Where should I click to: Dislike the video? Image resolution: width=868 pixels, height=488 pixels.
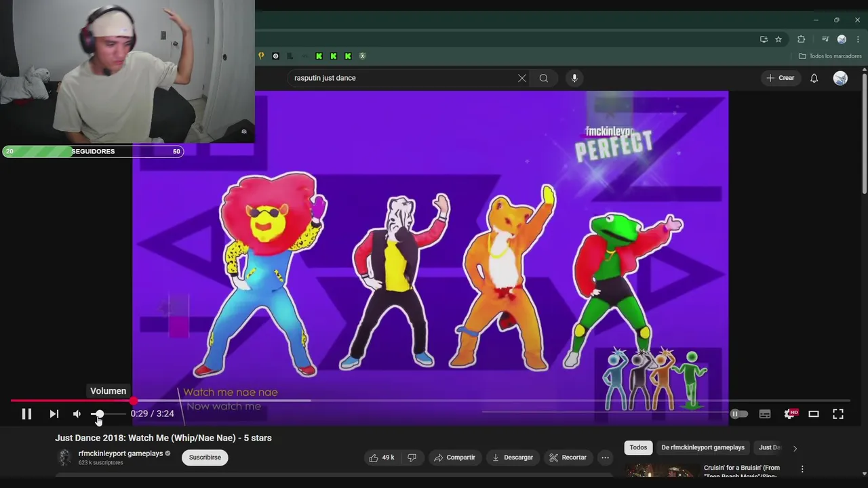[x=412, y=457]
